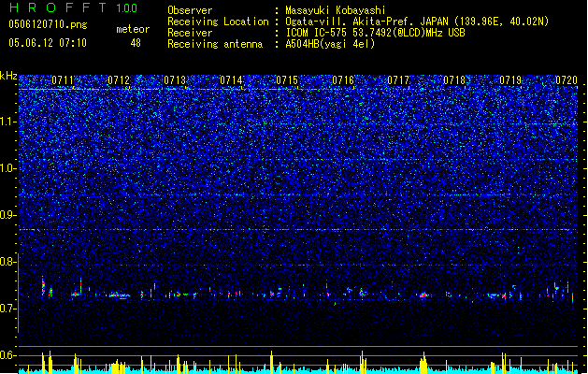The image size is (588, 374).
Task: Click the 0.8 kHz axis label
Action: tap(8, 262)
